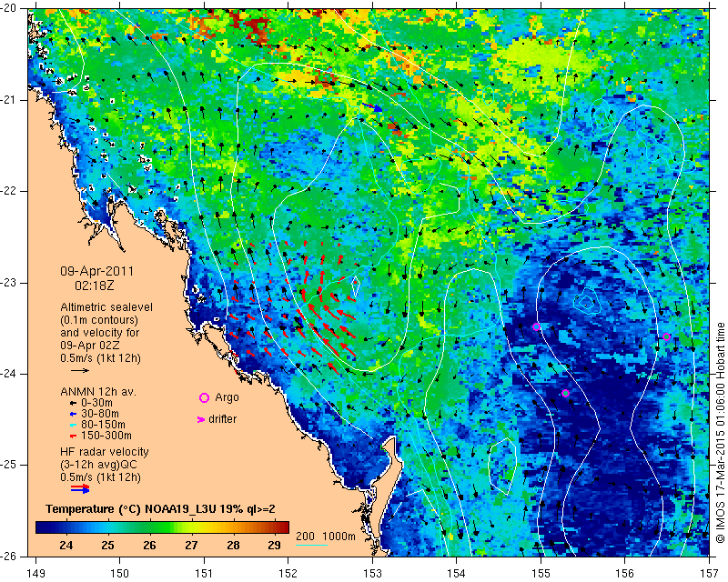This screenshot has height=582, width=728.
Task: Click the altimetric velocity scale arrow
Action: 80,370
